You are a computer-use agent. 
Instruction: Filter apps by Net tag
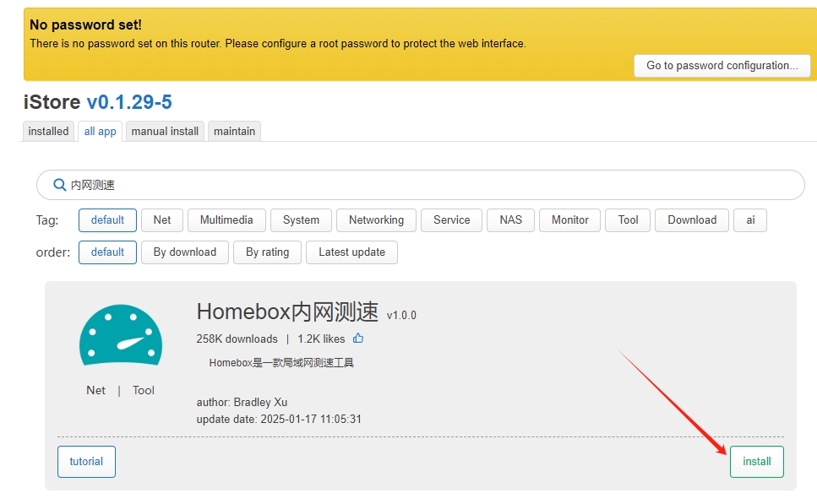coord(162,220)
